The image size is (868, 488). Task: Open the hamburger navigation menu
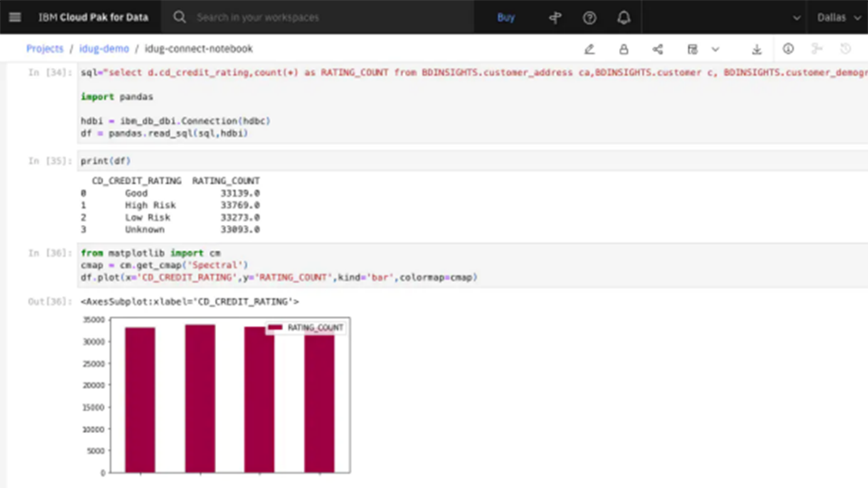pyautogui.click(x=15, y=17)
